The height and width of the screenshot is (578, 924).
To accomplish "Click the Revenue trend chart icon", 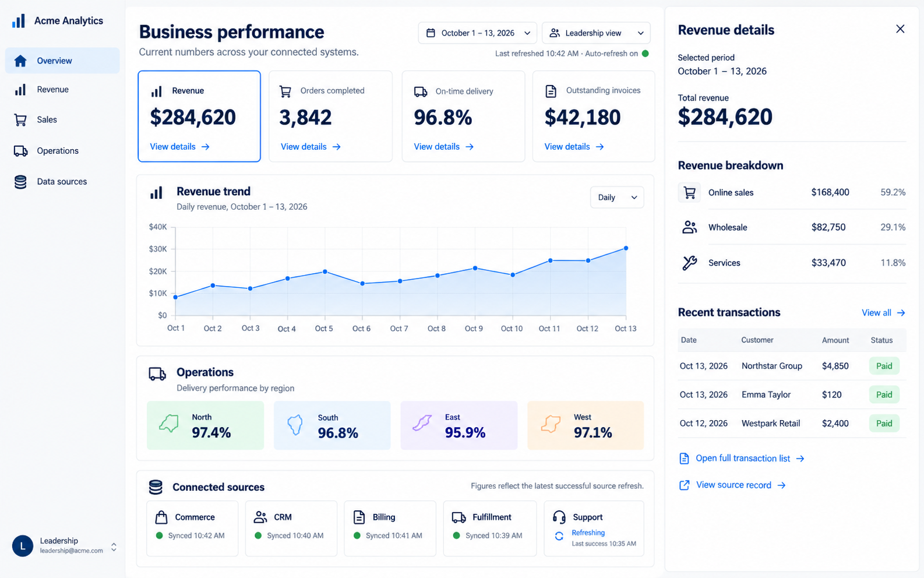I will 156,193.
